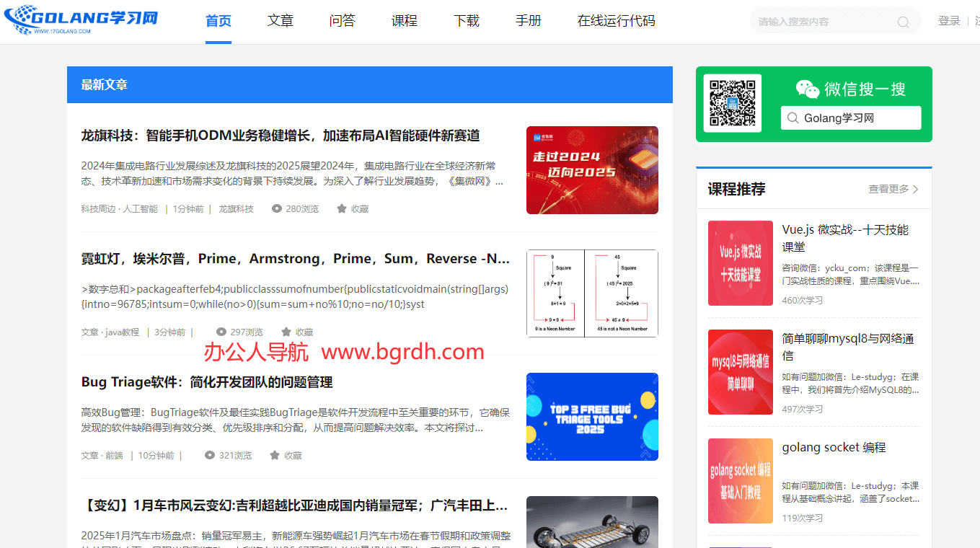Go to the 问答 section
The width and height of the screenshot is (980, 548).
point(343,21)
